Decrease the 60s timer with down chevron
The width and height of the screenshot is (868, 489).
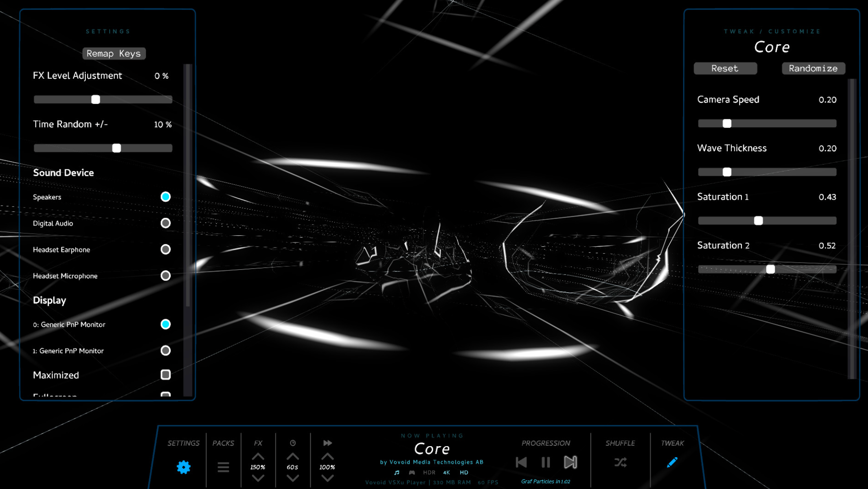coord(292,478)
